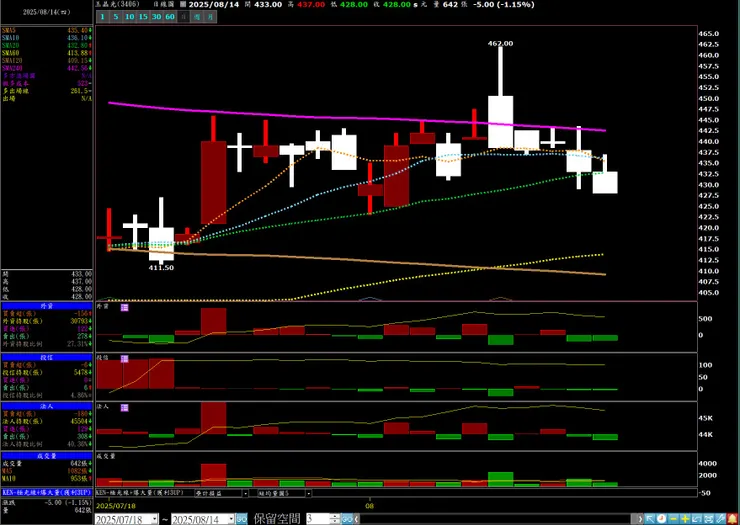Open settings icon in 法人 sub-chart
This screenshot has height=525, width=740.
click(125, 407)
